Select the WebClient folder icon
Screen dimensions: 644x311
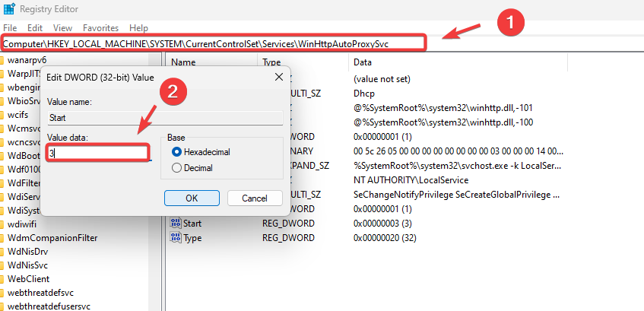(2, 279)
